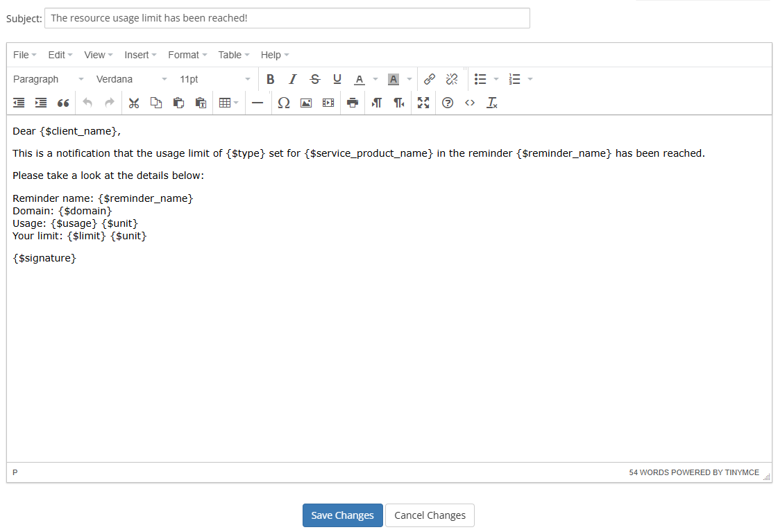Copy selection with the copy icon
This screenshot has width=778, height=532.
(156, 103)
